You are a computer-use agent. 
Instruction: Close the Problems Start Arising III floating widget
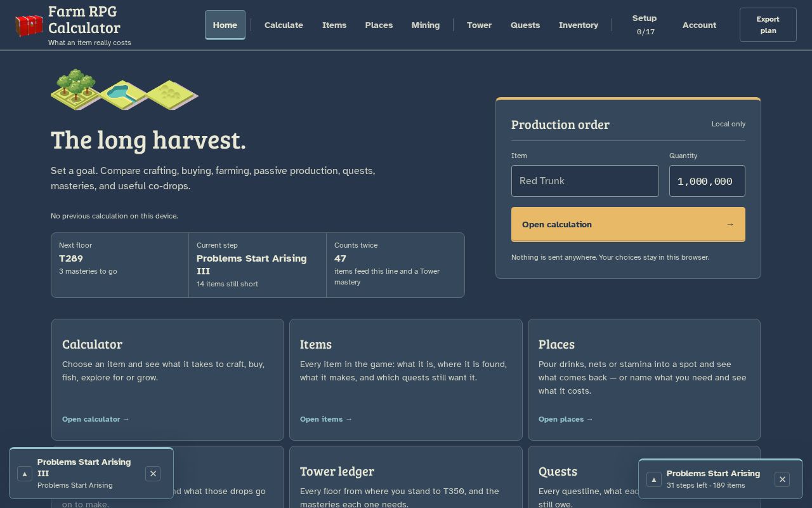click(153, 474)
